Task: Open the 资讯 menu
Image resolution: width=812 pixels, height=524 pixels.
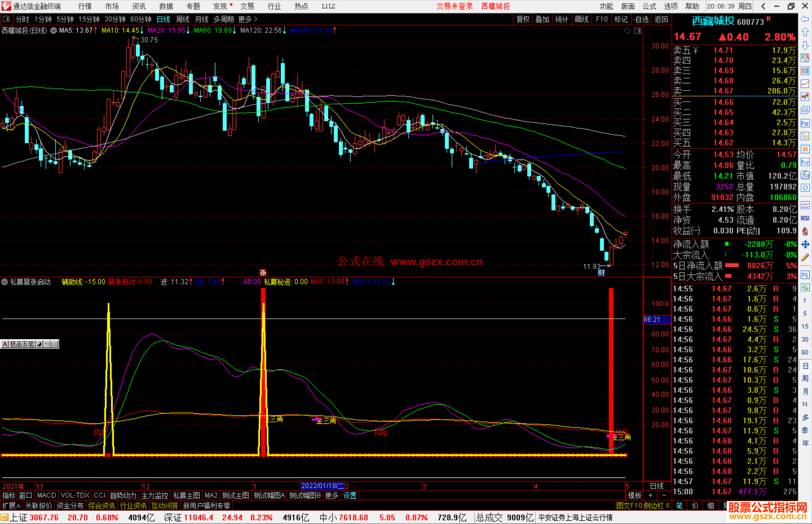Action: tap(139, 6)
